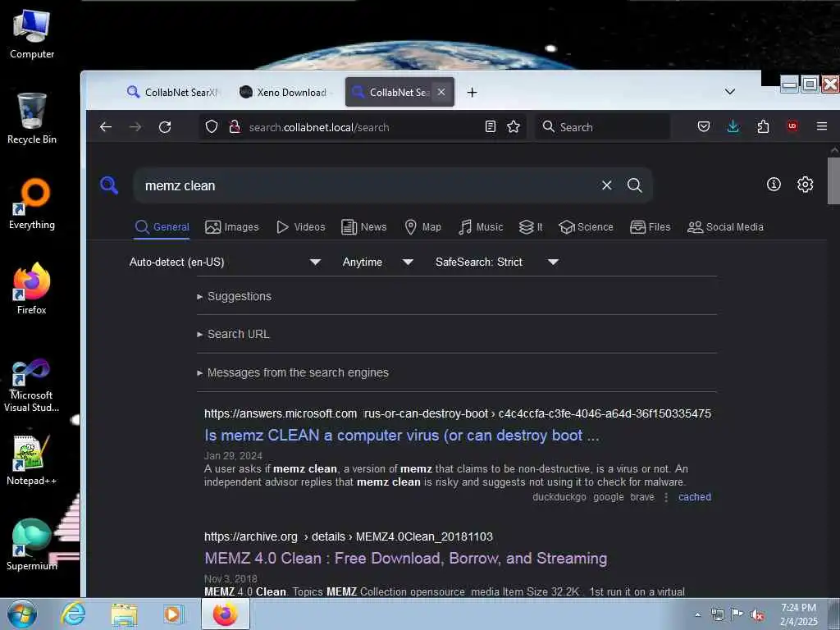Image resolution: width=840 pixels, height=630 pixels.
Task: Click the muted volume tray icon
Action: [757, 615]
